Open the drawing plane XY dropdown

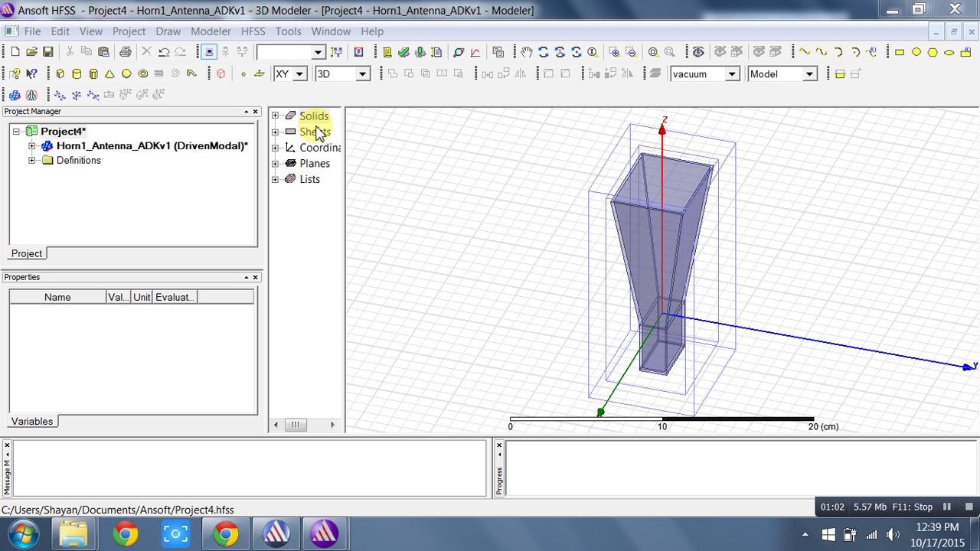click(x=300, y=74)
